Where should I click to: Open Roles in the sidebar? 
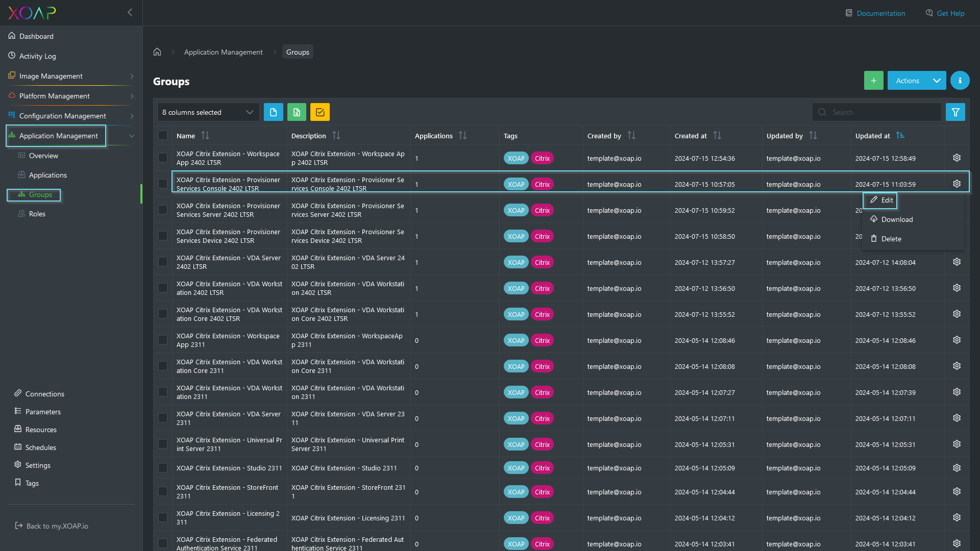37,214
